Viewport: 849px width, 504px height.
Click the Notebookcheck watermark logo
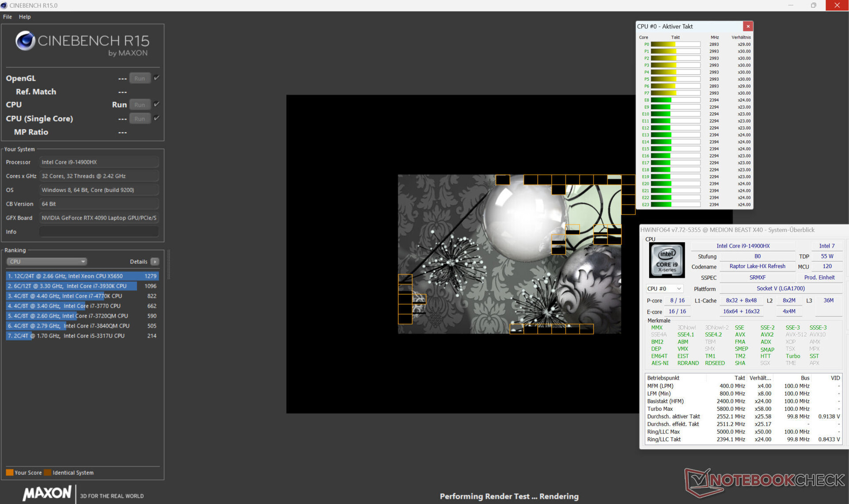(765, 481)
